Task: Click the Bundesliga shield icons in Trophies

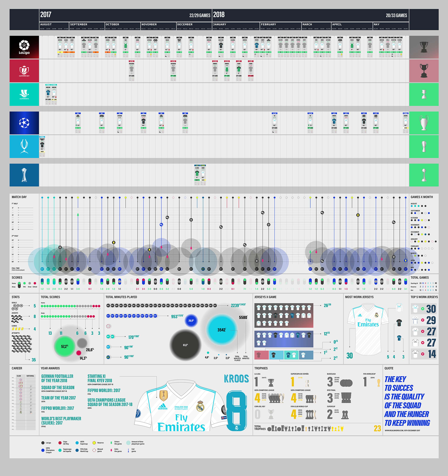Action: tap(346, 383)
